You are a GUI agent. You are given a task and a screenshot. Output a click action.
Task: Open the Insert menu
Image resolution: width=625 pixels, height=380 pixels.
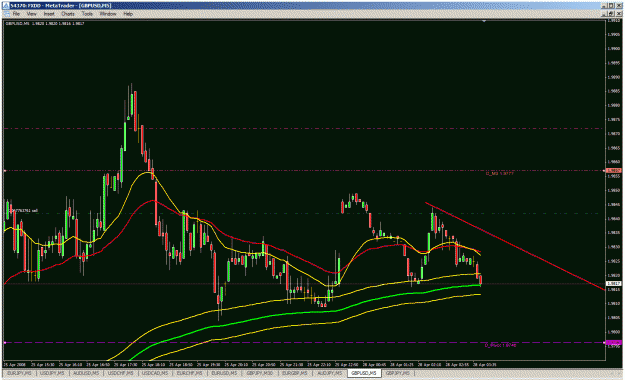coord(49,14)
